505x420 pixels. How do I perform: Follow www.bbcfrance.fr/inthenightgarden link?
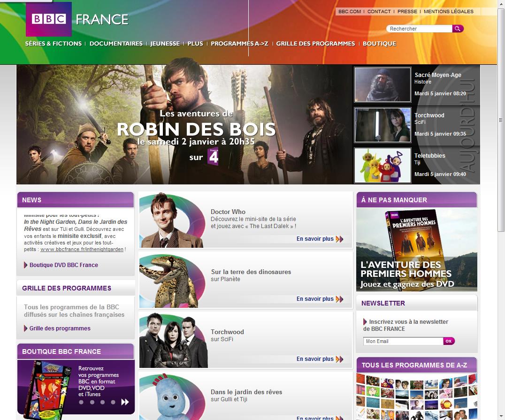(82, 249)
